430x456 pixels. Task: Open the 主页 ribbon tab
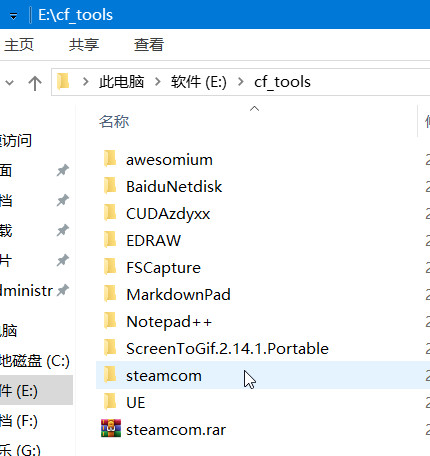click(19, 45)
